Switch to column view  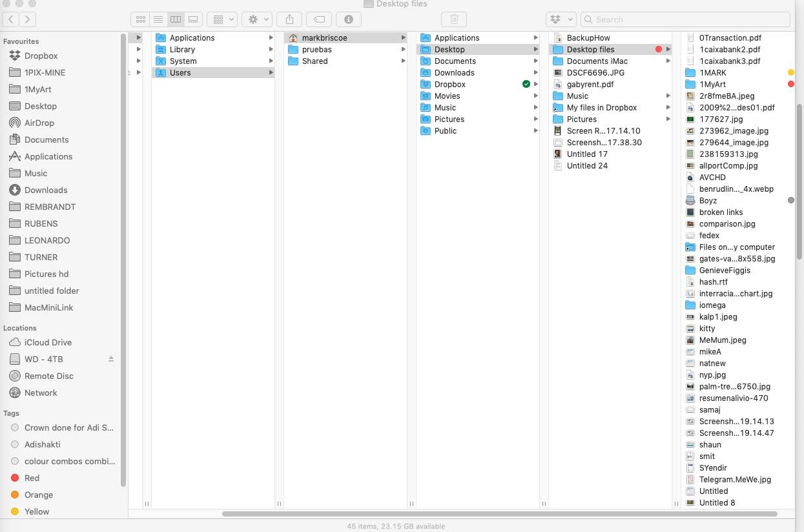click(175, 19)
